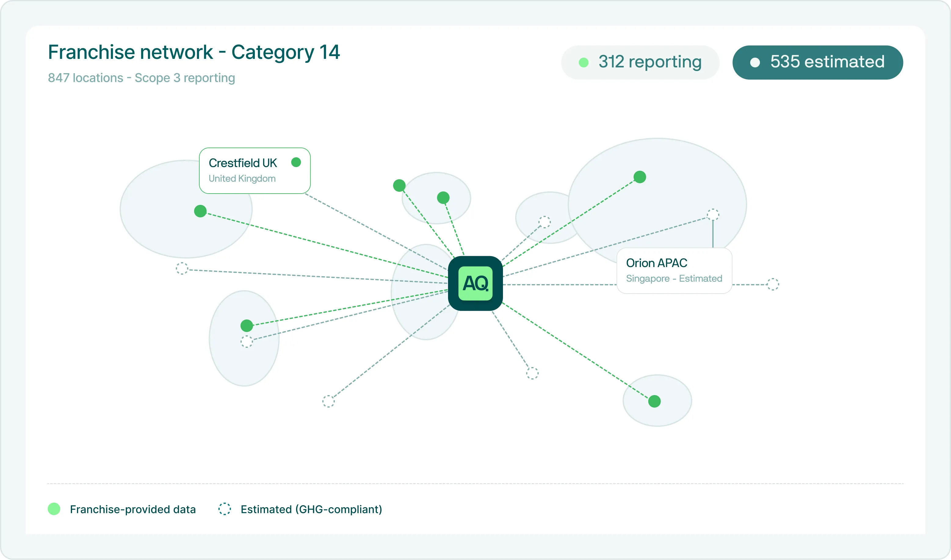Select dashed estimated node below large left ellipse
Viewport: 951px width, 560px height.
182,269
